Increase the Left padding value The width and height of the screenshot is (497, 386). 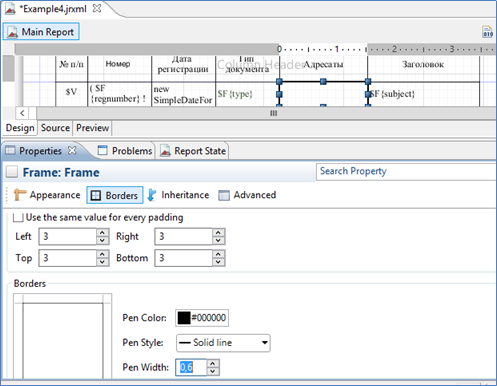click(102, 233)
